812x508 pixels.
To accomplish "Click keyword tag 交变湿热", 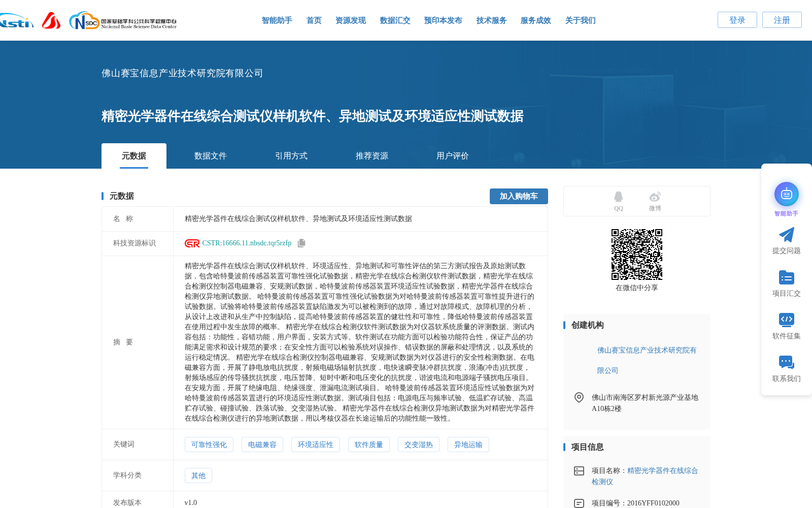I will pos(419,444).
